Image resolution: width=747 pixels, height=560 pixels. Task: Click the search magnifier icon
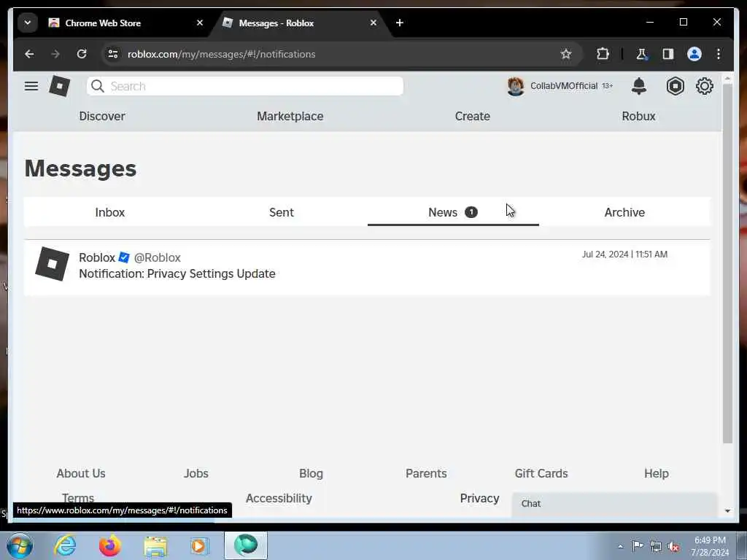coord(98,86)
